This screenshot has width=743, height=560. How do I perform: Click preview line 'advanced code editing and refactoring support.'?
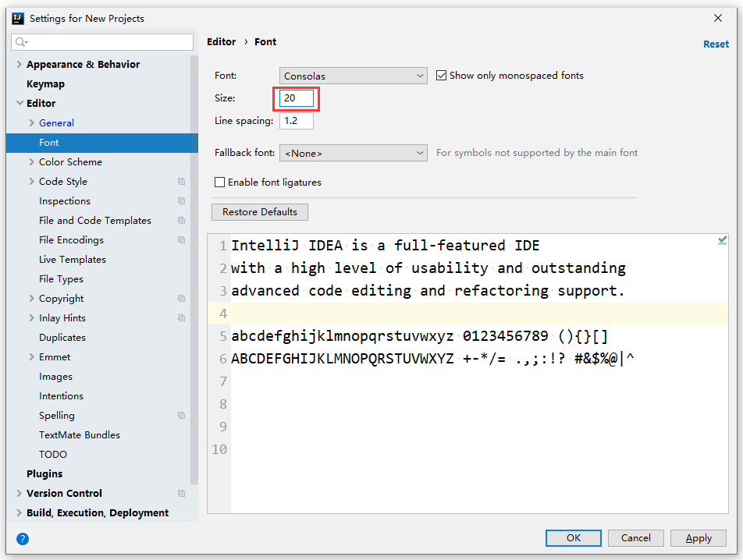tap(428, 291)
